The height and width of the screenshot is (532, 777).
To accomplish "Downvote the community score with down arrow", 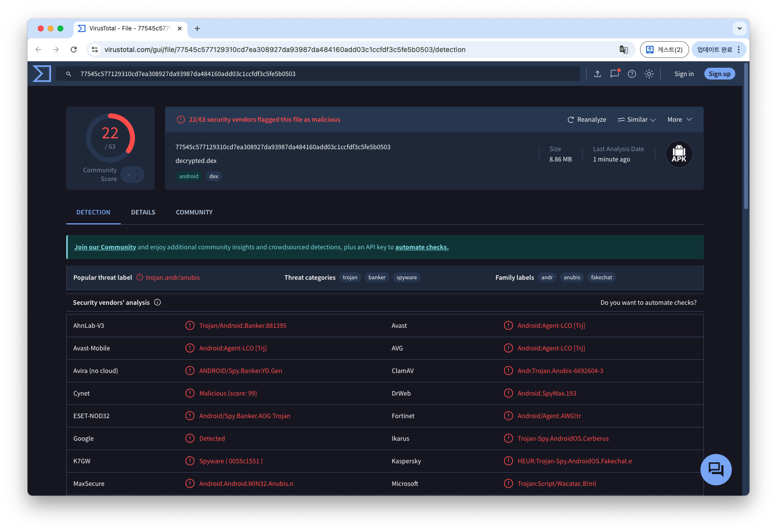I will click(x=137, y=179).
